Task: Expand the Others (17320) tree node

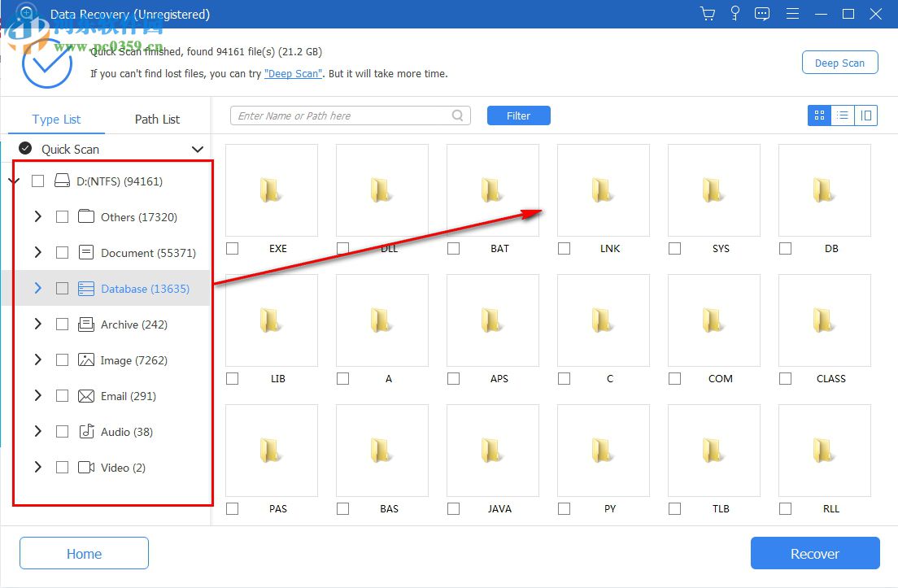Action: click(x=37, y=216)
